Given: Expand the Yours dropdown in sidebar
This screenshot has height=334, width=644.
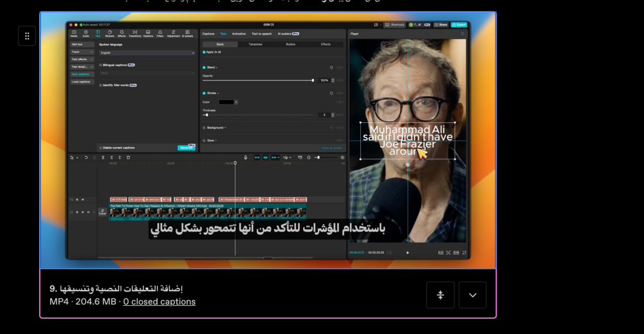Looking at the screenshot, I should (82, 52).
